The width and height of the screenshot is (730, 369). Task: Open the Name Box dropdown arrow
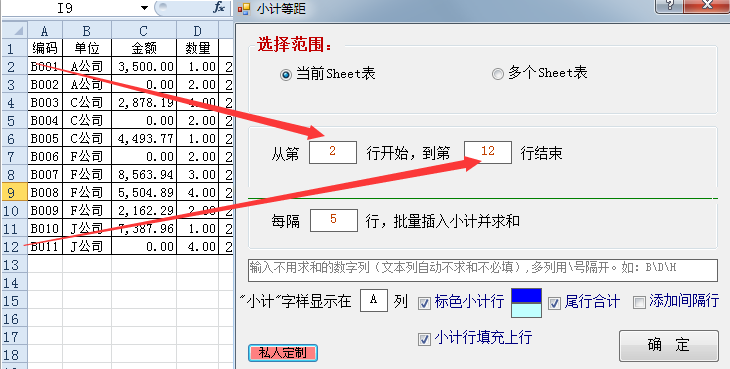pyautogui.click(x=144, y=8)
